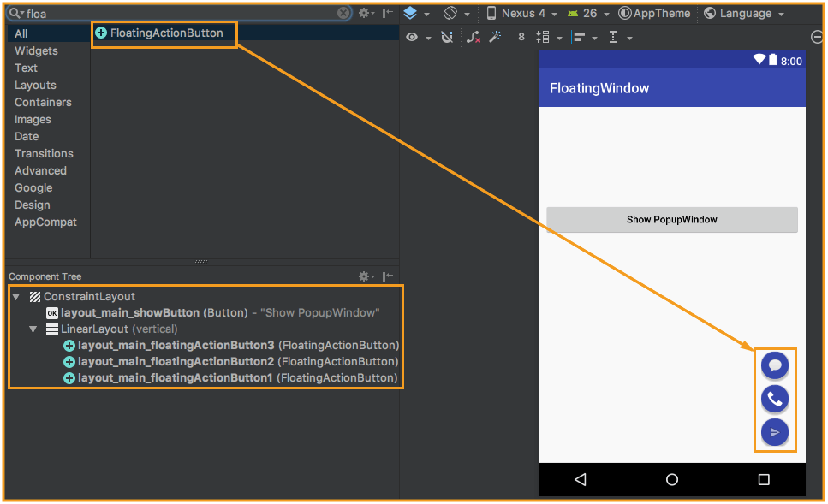Select the Advanced palette category

[40, 171]
